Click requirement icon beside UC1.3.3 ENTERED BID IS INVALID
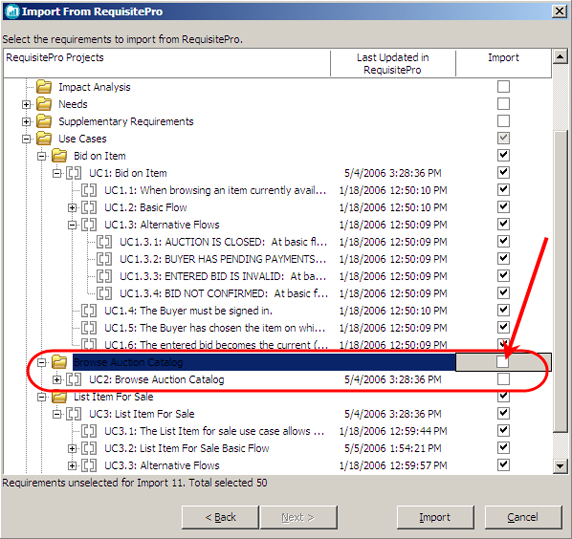Screen dimensions: 572x539 [104, 276]
